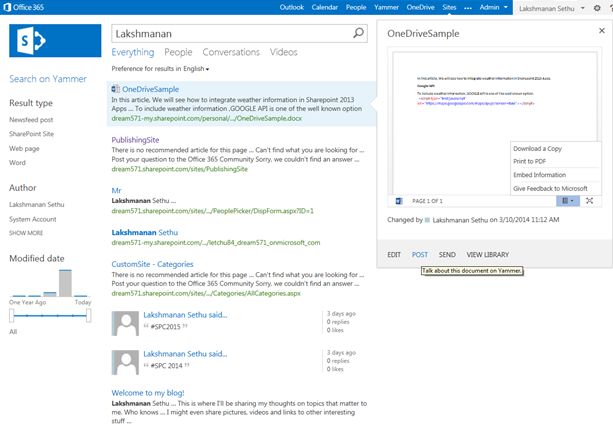
Task: Switch to the Conversations search tab
Action: (231, 52)
